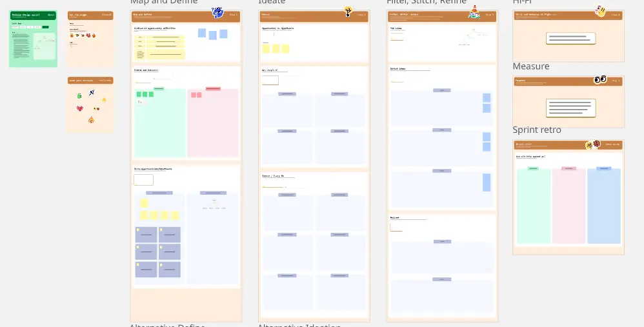Click the white card in the Measure frame
Screen dimensions: 644x327
pyautogui.click(x=570, y=107)
